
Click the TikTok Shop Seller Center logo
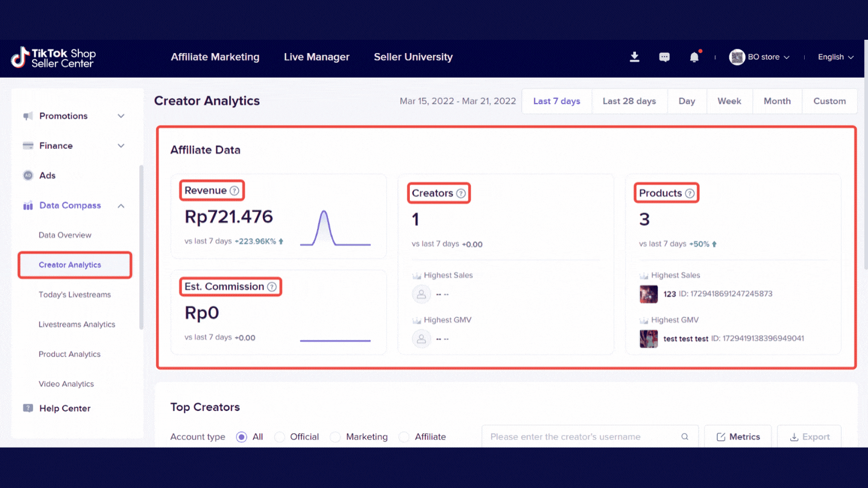[x=54, y=57]
